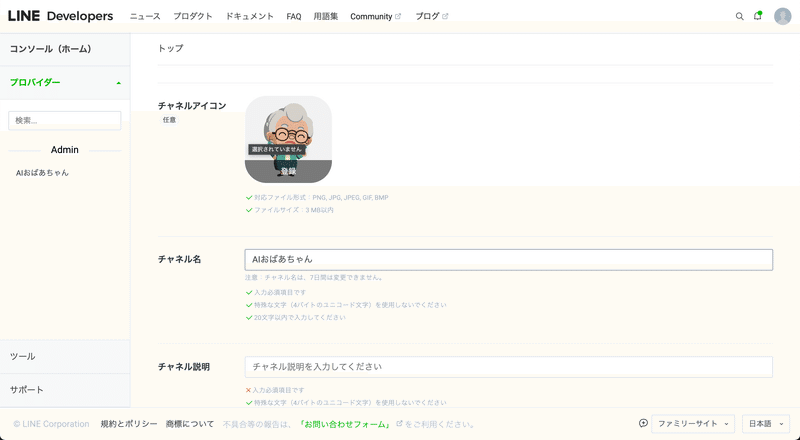Click the 登録 overlay on channel icon
Image resolution: width=800 pixels, height=440 pixels.
[x=288, y=172]
